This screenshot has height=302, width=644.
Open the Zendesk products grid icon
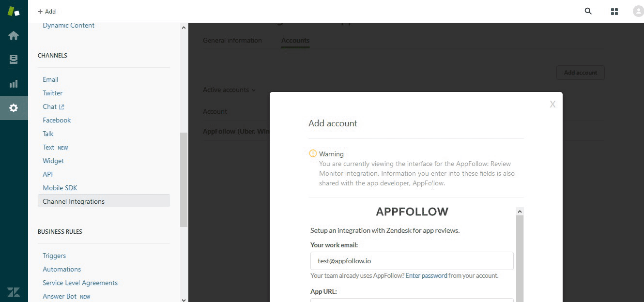pyautogui.click(x=614, y=12)
